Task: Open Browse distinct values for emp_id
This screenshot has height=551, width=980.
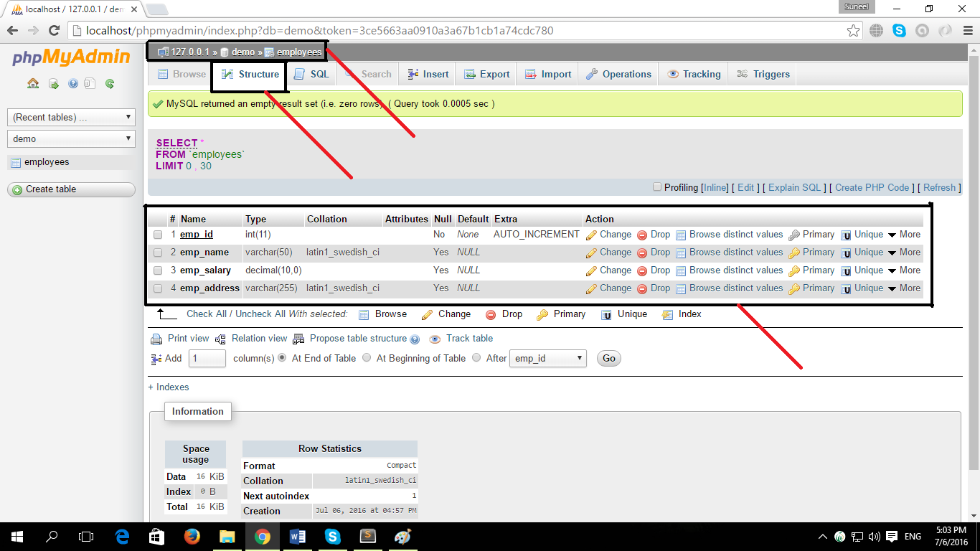Action: [730, 234]
